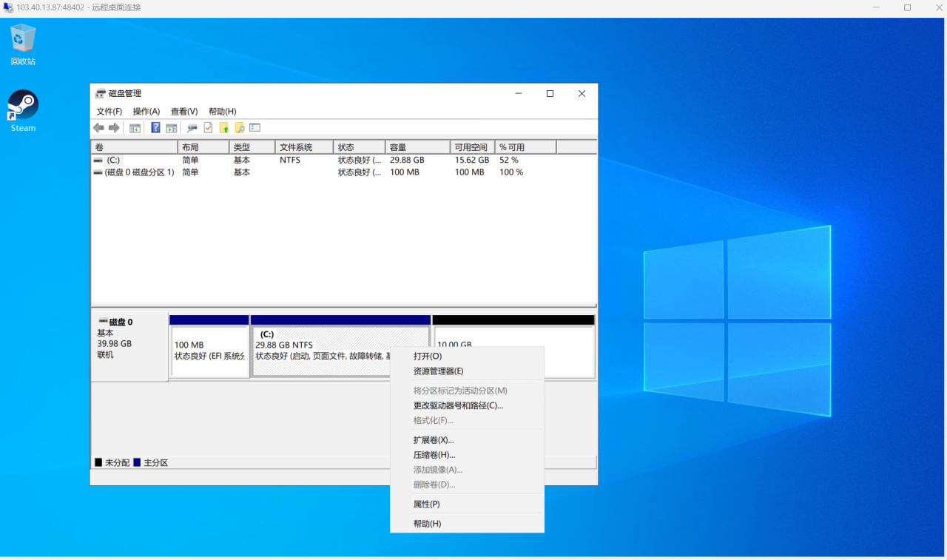947x560 pixels.
Task: Select 更改驱动器号和路径(C)... in context menu
Action: 458,405
